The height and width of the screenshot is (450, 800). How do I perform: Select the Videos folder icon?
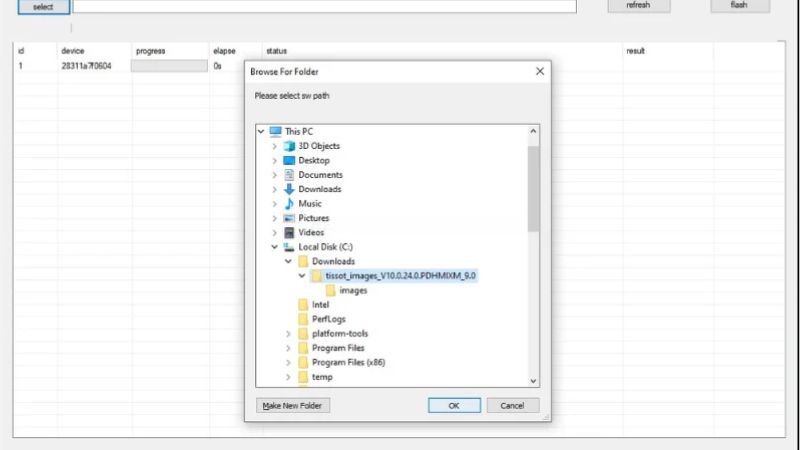click(289, 232)
